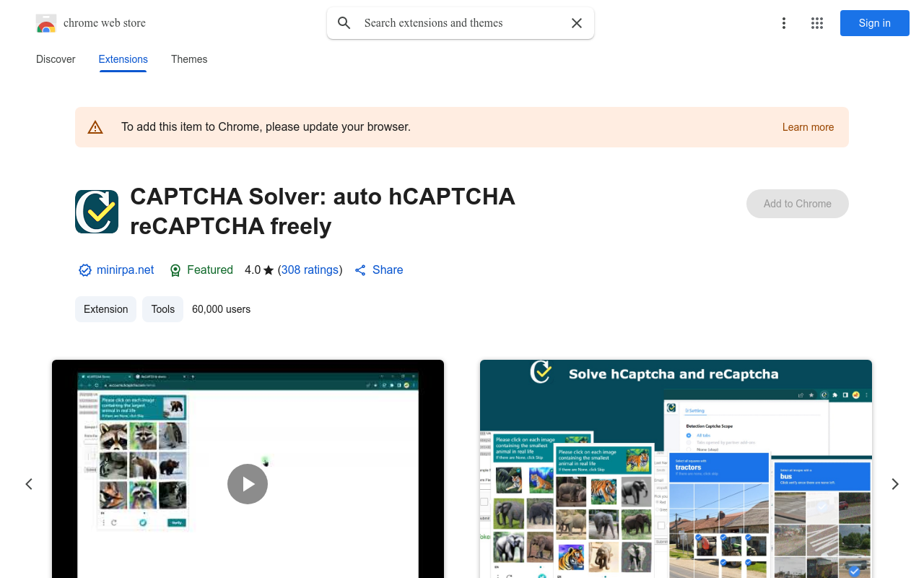Viewport: 924px width, 578px height.
Task: Click the Share icon
Action: pos(360,270)
